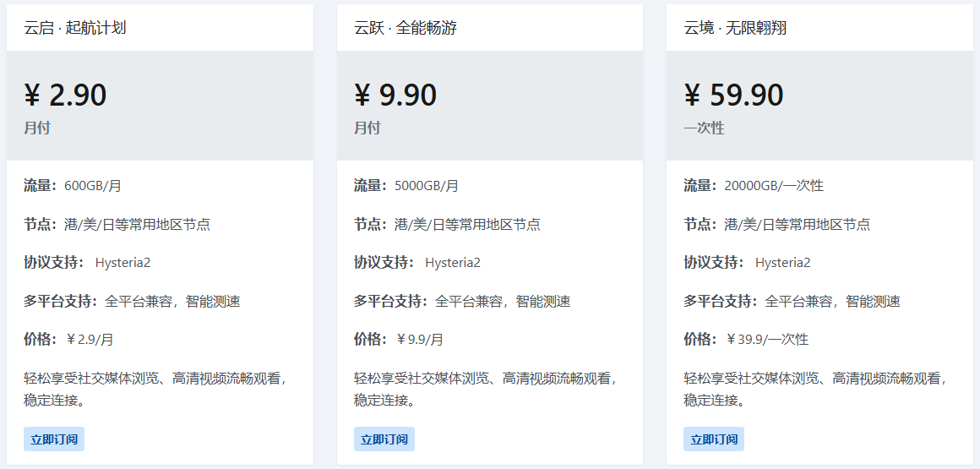Select the ¥ 9.90 price heading
This screenshot has width=980, height=469.
pos(395,95)
